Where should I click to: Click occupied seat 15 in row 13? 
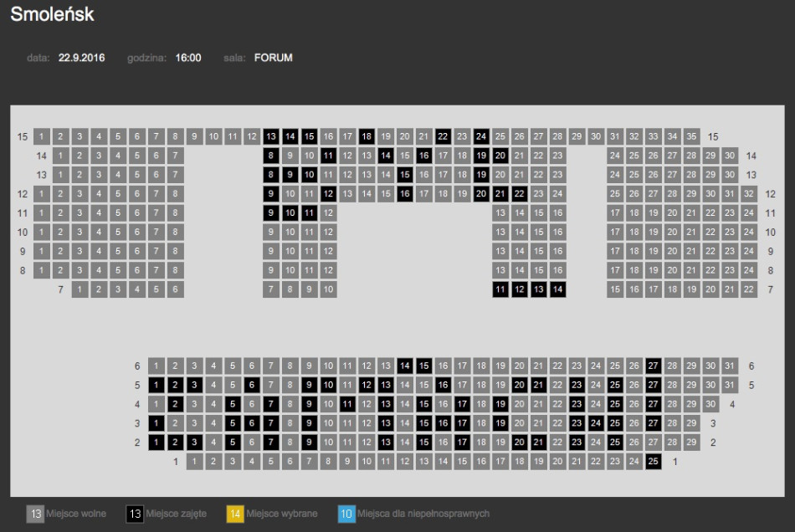pyautogui.click(x=404, y=175)
